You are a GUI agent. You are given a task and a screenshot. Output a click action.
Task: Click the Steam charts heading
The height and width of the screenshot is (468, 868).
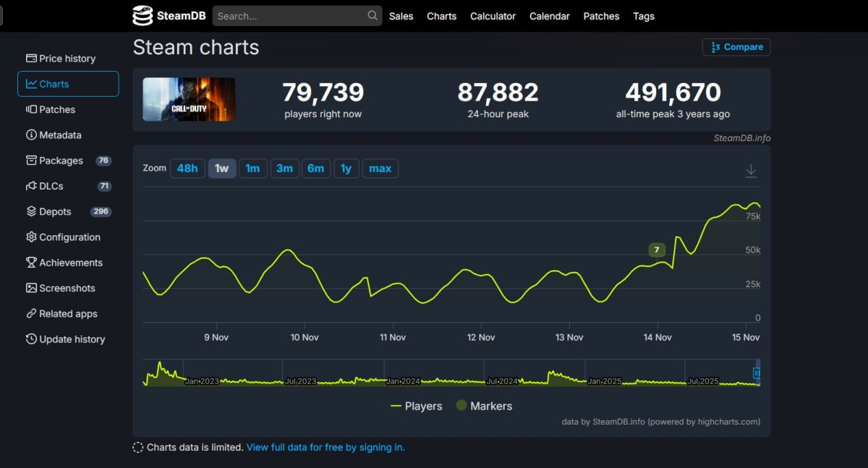point(196,48)
